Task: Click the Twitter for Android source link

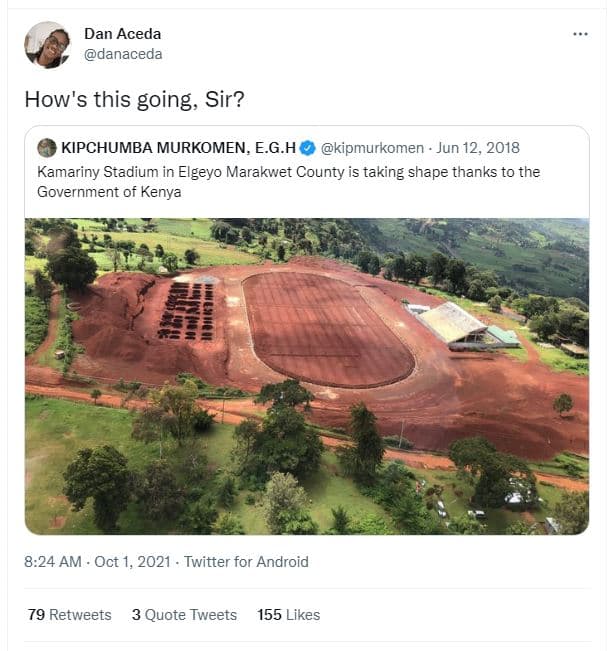Action: pyautogui.click(x=246, y=562)
